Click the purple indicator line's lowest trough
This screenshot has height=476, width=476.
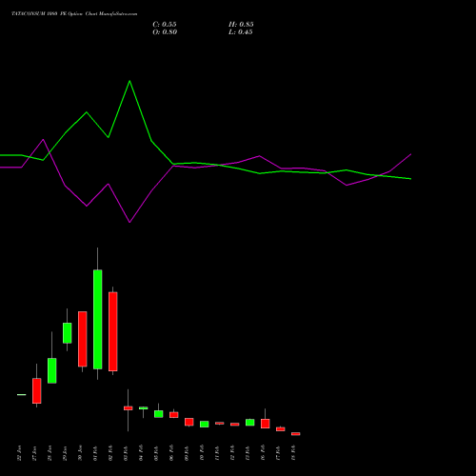pyautogui.click(x=129, y=222)
